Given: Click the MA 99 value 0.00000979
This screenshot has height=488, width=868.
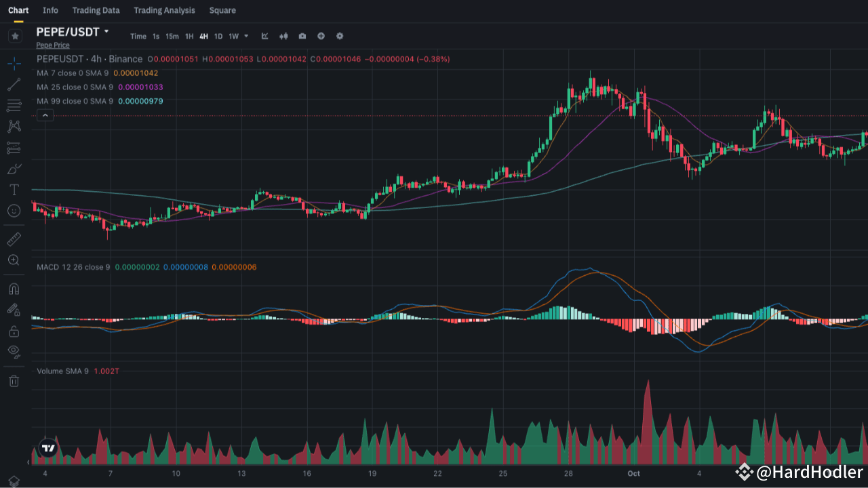Looking at the screenshot, I should pyautogui.click(x=140, y=101).
